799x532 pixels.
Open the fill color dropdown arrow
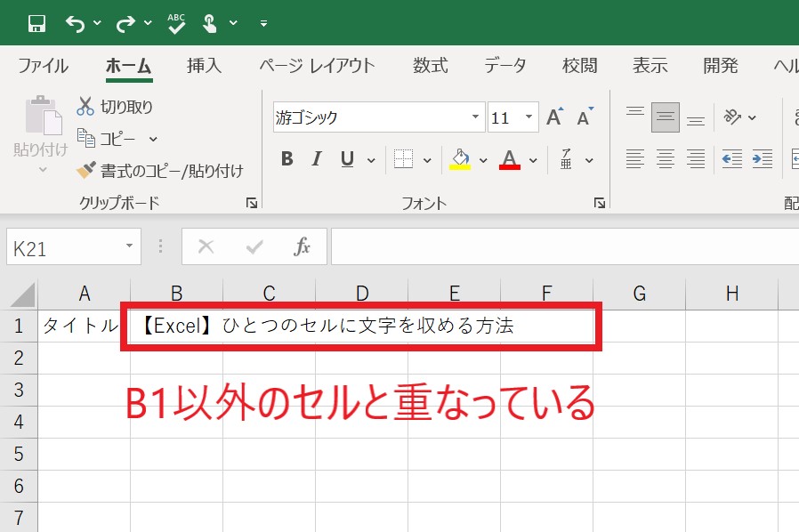[483, 160]
